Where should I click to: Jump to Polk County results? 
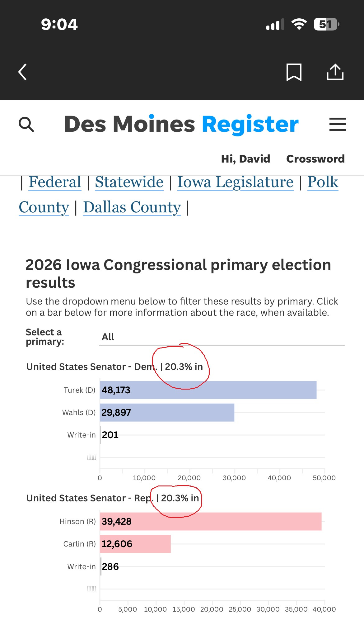(323, 182)
